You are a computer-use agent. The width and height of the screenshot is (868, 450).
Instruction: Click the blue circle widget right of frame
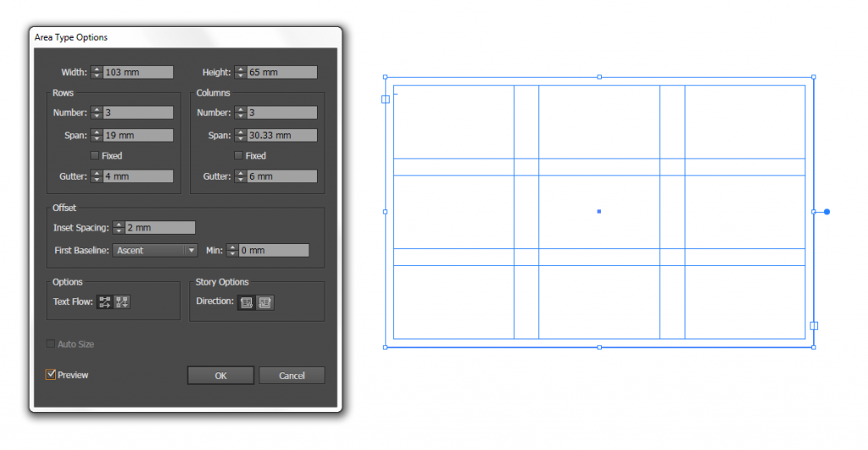click(x=826, y=212)
